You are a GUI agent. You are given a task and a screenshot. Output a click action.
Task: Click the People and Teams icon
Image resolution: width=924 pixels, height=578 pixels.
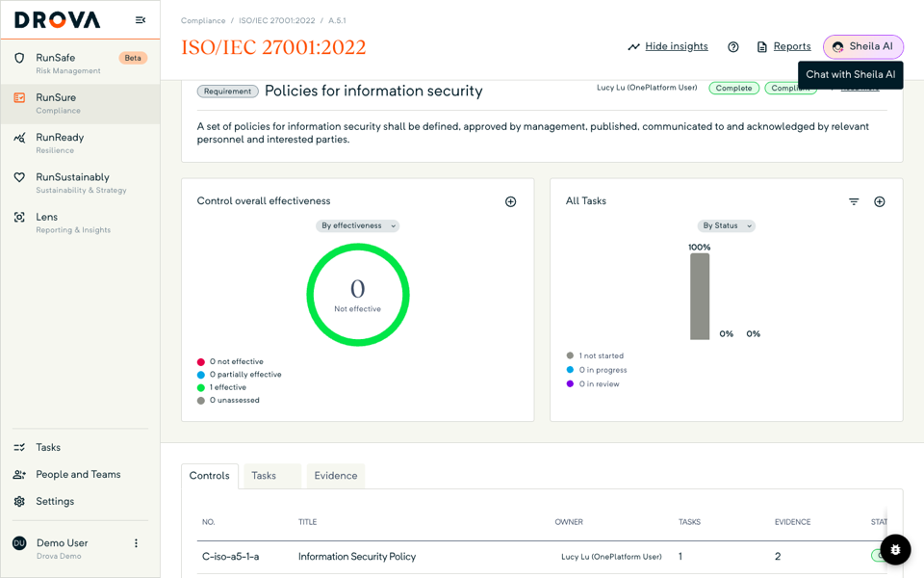(x=19, y=474)
